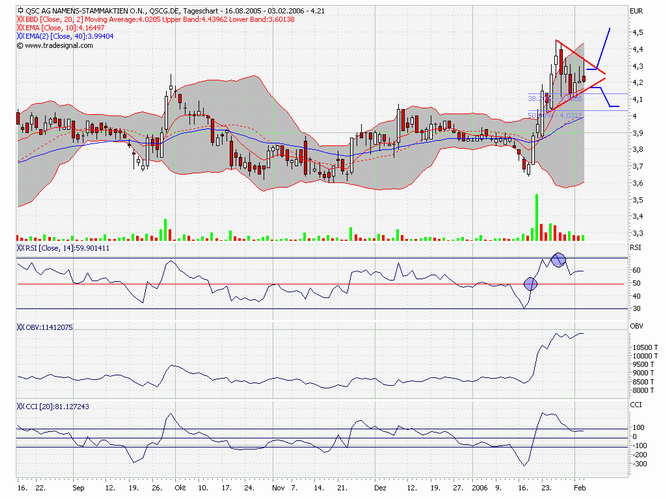
Task: Select the 'RSI [Close, 14]:59.901411' indicator label
Action: tap(67, 248)
